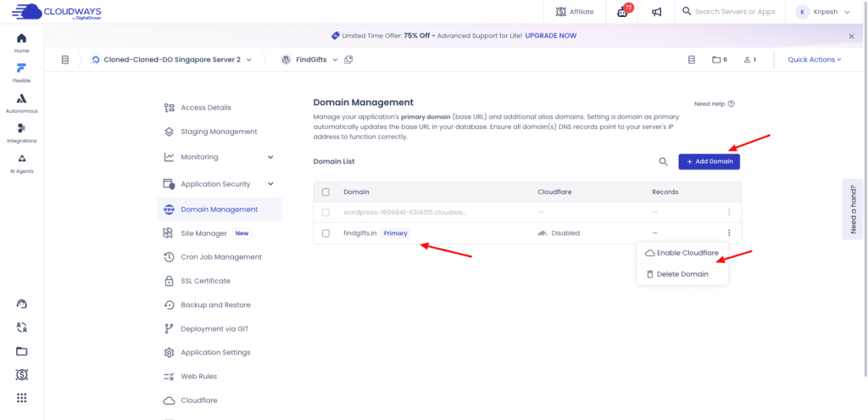
Task: Click the Disabled Cloudflare status
Action: point(559,233)
